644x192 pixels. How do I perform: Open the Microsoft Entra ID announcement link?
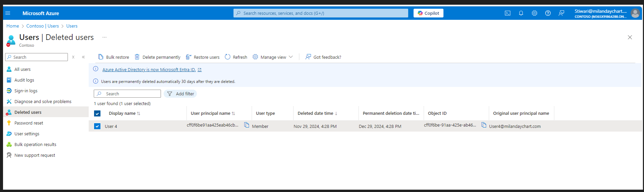click(149, 69)
